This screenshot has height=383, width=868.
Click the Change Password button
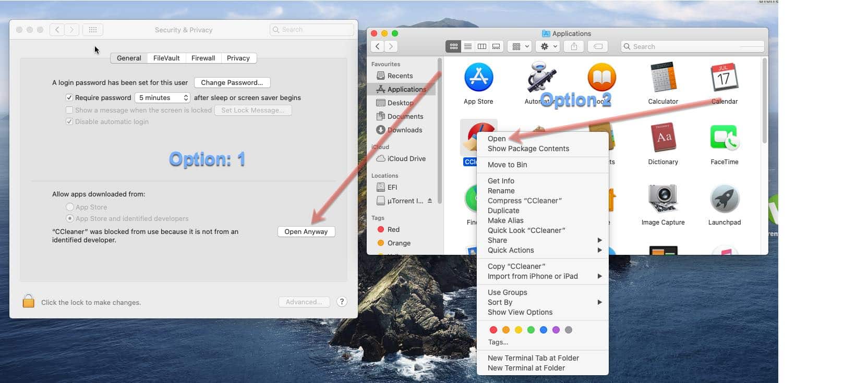point(232,82)
